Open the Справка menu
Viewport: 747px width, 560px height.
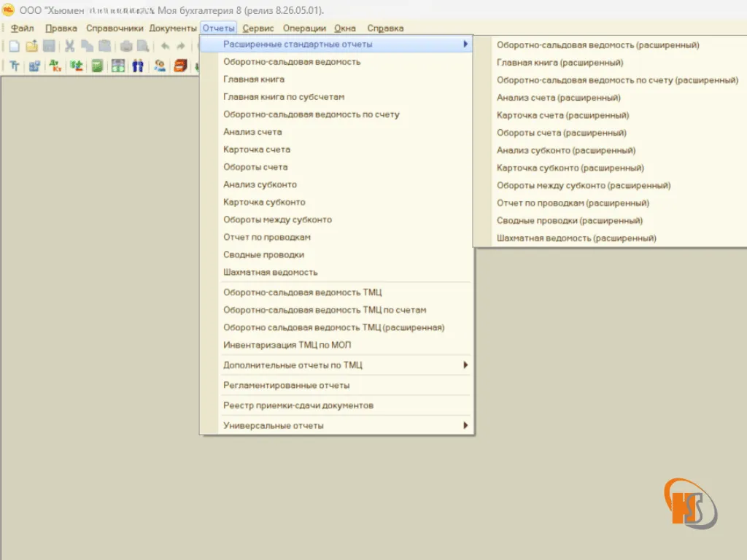coord(385,28)
